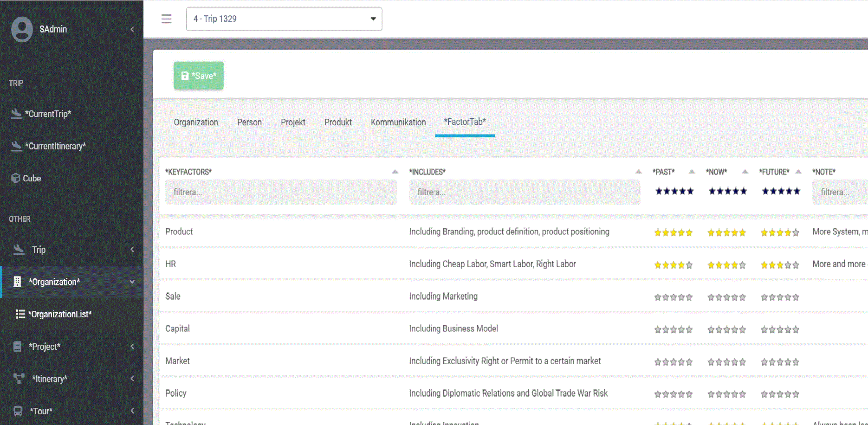Click the CurrentItinerary plane icon
The height and width of the screenshot is (425, 868).
click(x=17, y=146)
